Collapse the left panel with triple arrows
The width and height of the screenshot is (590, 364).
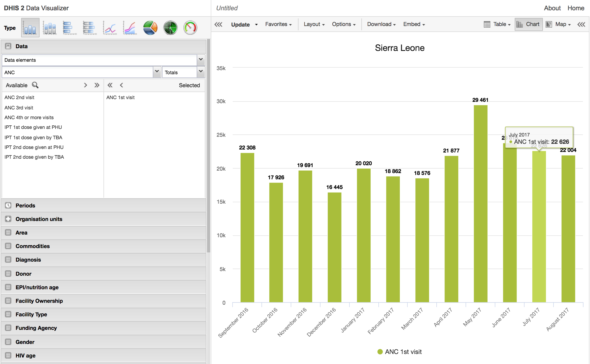pos(218,24)
